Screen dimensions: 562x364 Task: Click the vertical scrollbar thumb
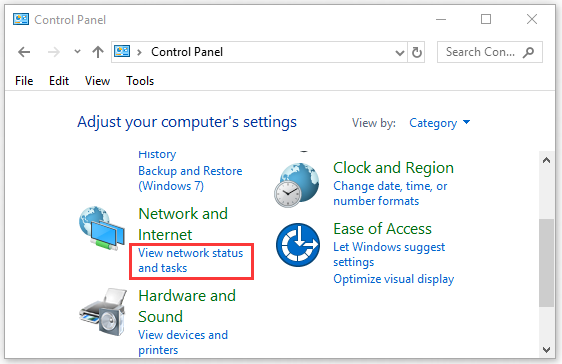(x=547, y=263)
